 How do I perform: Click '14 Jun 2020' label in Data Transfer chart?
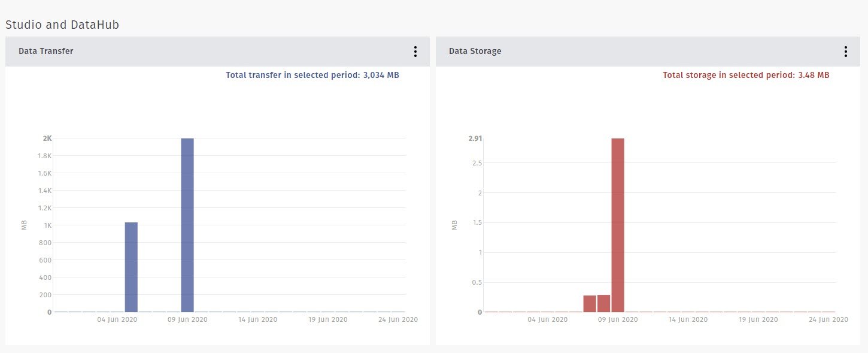(257, 320)
